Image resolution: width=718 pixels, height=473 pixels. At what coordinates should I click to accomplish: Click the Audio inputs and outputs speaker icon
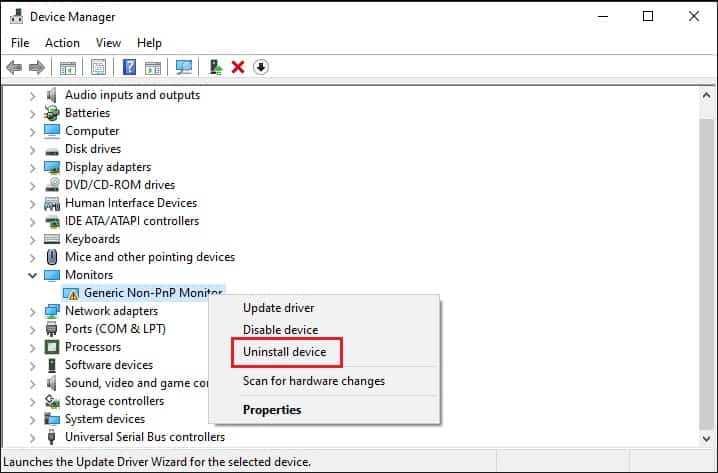coord(51,95)
